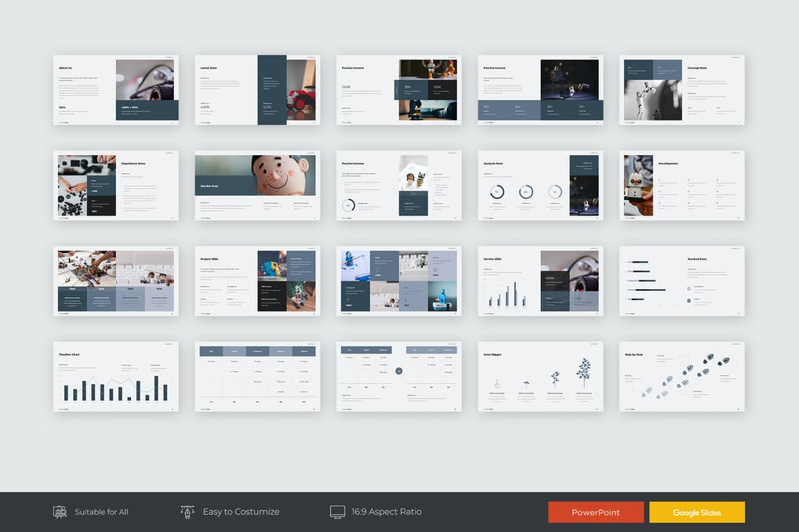Open the Stacked Data slide thumbnail
The image size is (799, 532).
[x=681, y=281]
